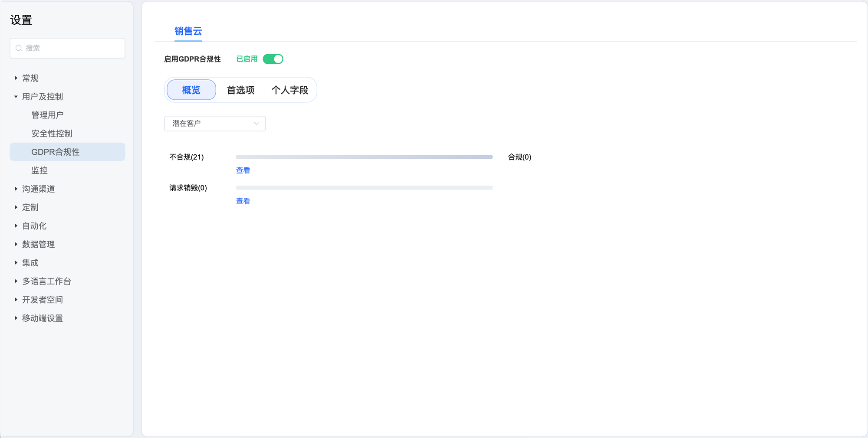This screenshot has width=868, height=438.
Task: Expand the 自动化 section
Action: pos(34,226)
